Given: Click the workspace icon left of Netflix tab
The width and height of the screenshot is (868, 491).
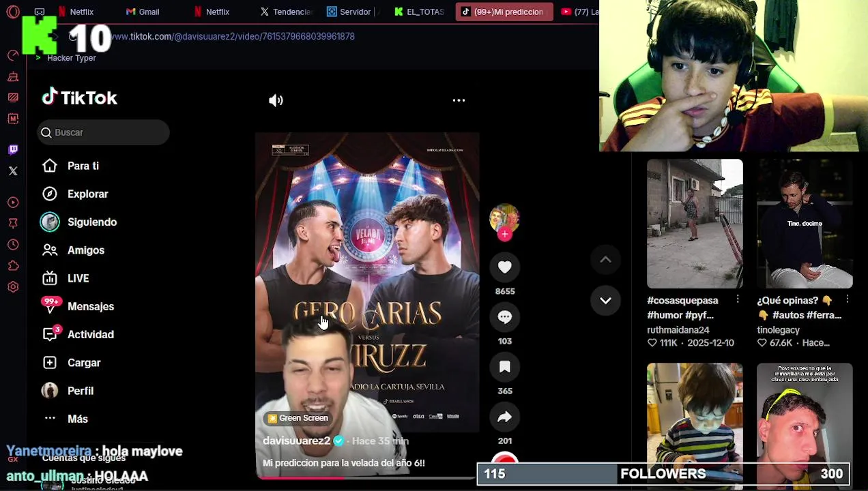Looking at the screenshot, I should tap(40, 12).
